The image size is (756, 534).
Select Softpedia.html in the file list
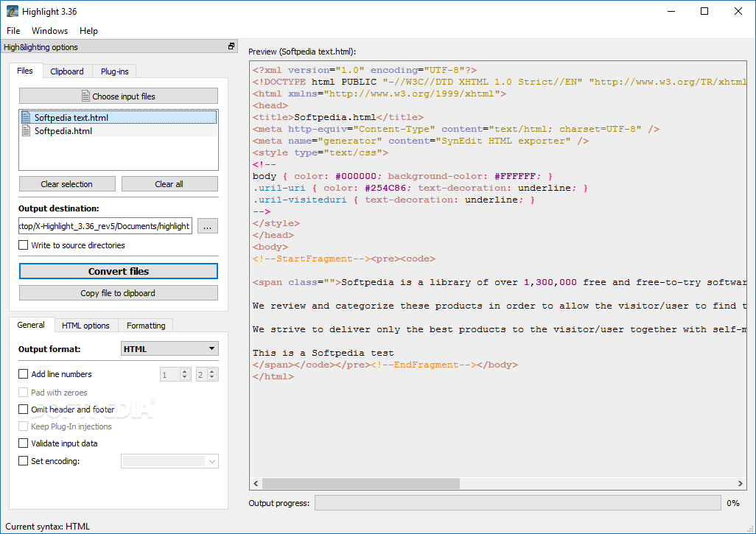(x=119, y=130)
